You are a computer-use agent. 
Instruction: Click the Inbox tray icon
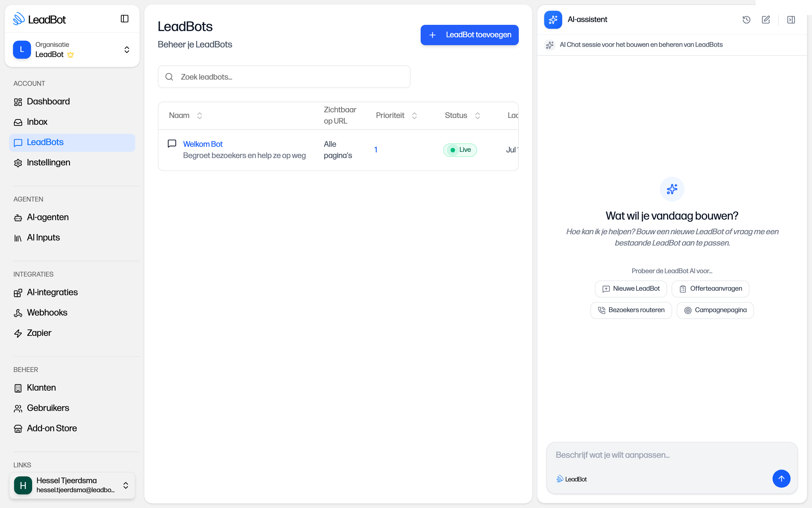pyautogui.click(x=18, y=122)
